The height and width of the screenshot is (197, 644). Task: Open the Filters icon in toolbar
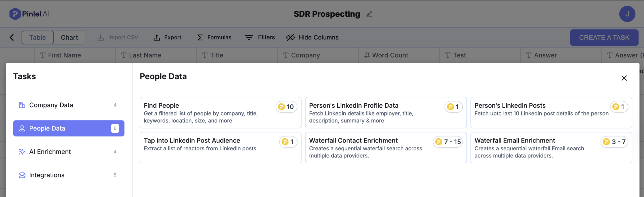(x=249, y=37)
